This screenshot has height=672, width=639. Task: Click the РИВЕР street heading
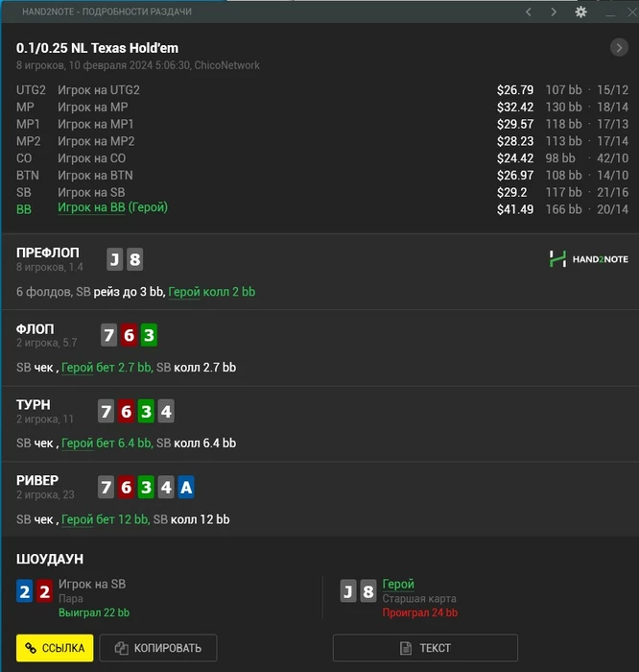pyautogui.click(x=37, y=480)
